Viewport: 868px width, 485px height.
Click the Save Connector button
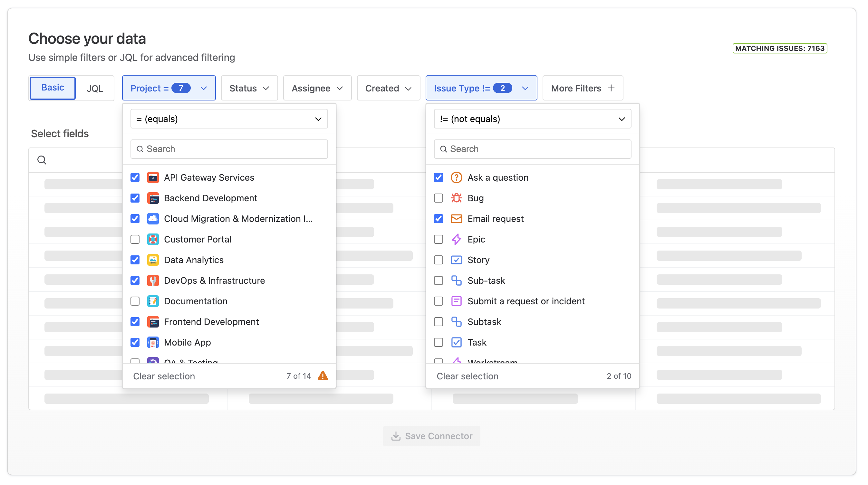click(x=432, y=436)
